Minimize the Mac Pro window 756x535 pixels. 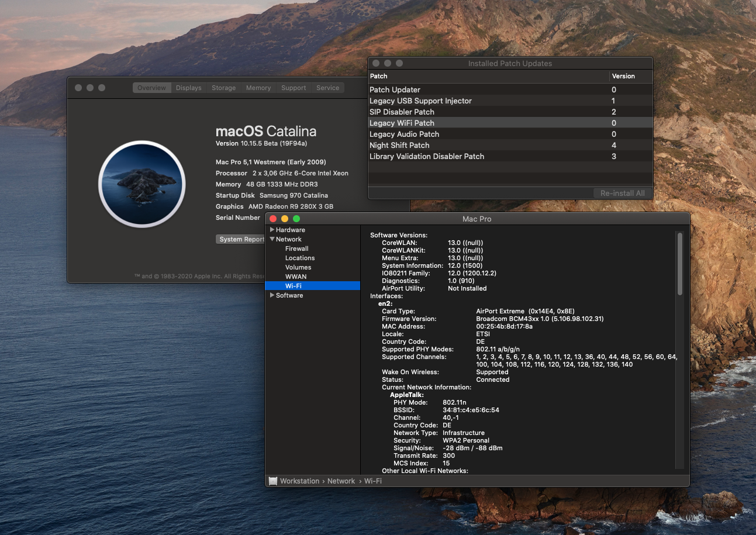click(x=285, y=219)
